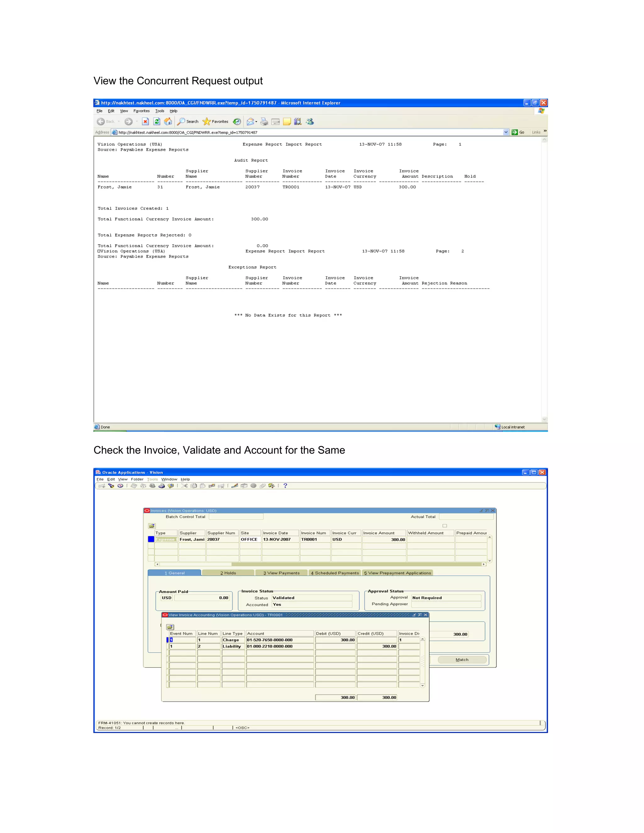Click the Oracle Cut scissors icon
The image size is (644, 833).
[x=184, y=486]
